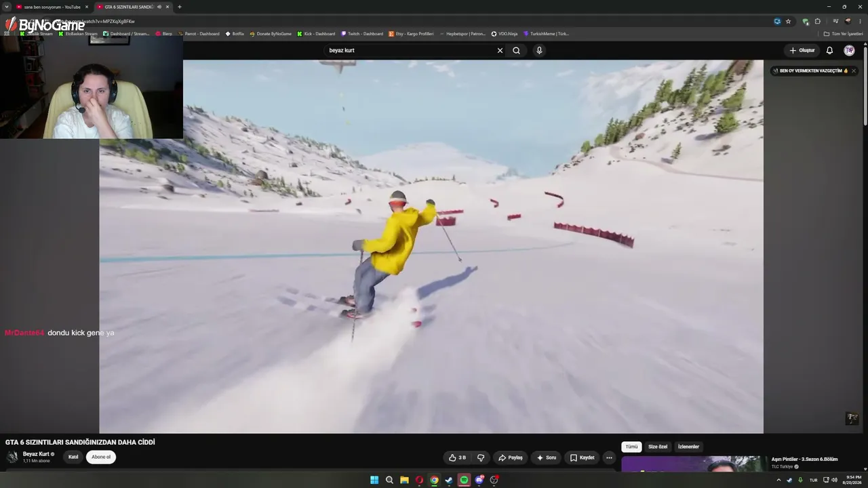Open Beyaz Kurt channel name link
The width and height of the screenshot is (868, 488).
coord(36,454)
